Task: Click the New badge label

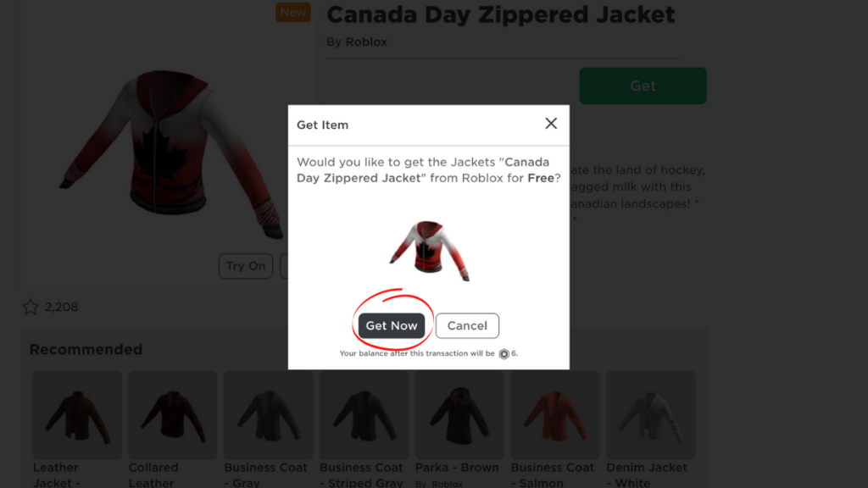Action: pyautogui.click(x=292, y=12)
